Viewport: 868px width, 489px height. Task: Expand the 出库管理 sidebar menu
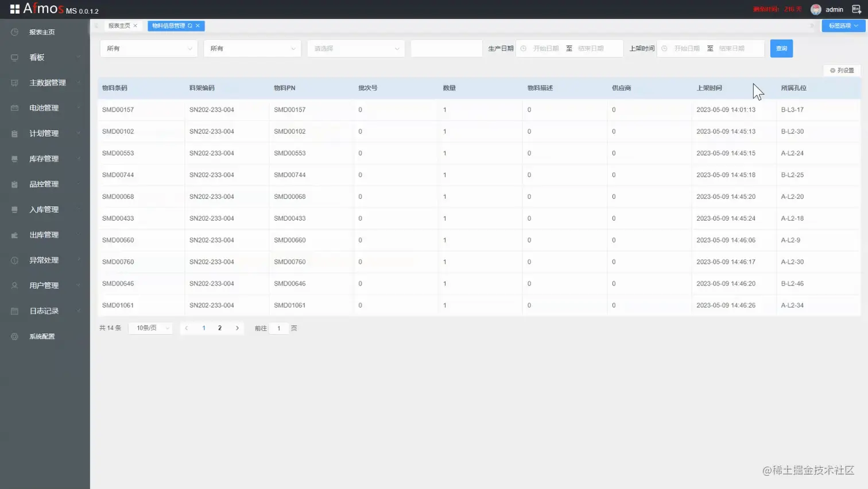[45, 235]
